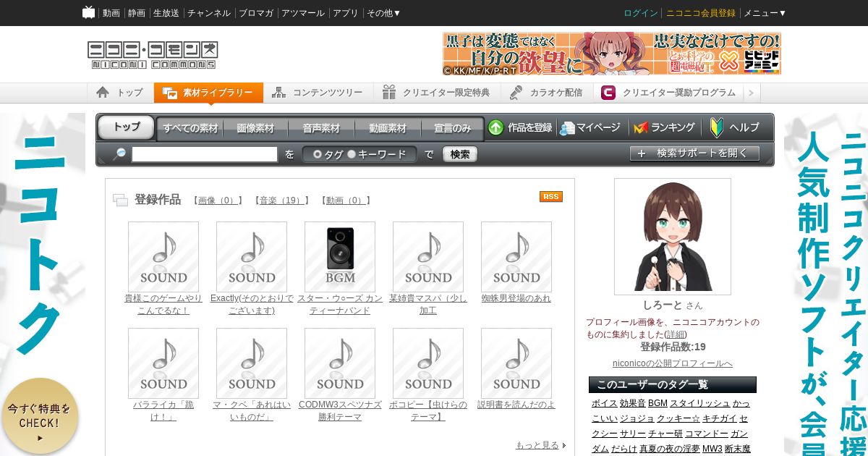The image size is (868, 456).
Task: Open sound thumbnail for バラライカ「跪け！」
Action: click(163, 363)
